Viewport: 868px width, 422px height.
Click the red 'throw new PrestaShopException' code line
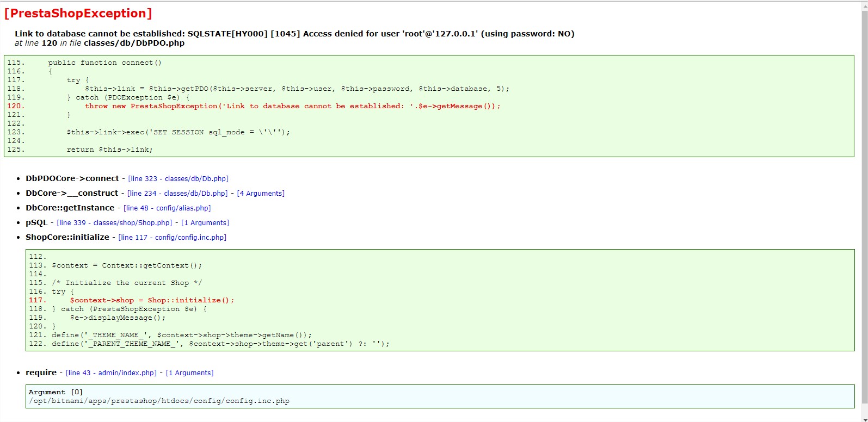(293, 106)
